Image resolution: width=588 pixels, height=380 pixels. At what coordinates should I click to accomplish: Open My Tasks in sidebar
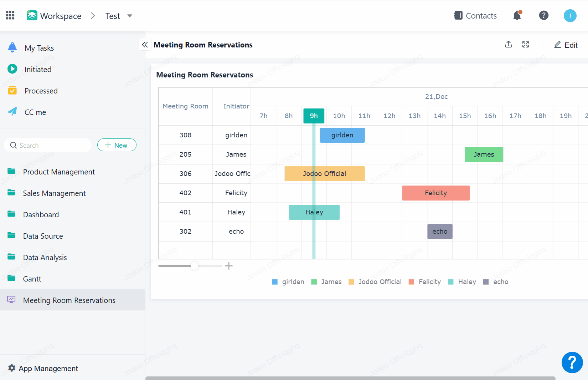[x=39, y=48]
